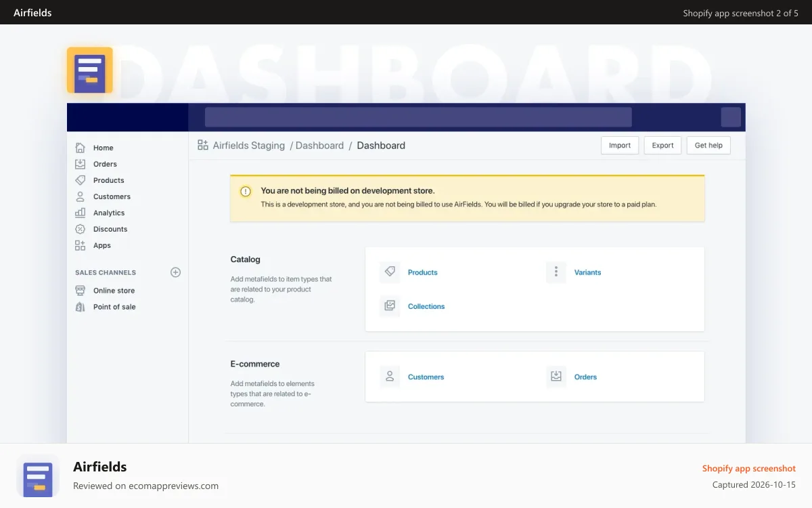Click 'You are not being billed' banner title
The image size is (812, 508).
[348, 191]
